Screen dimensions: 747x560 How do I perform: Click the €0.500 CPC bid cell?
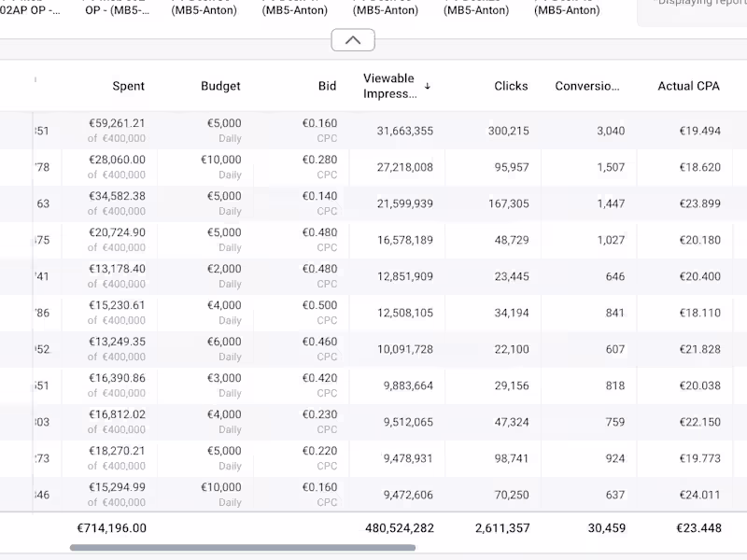(319, 305)
